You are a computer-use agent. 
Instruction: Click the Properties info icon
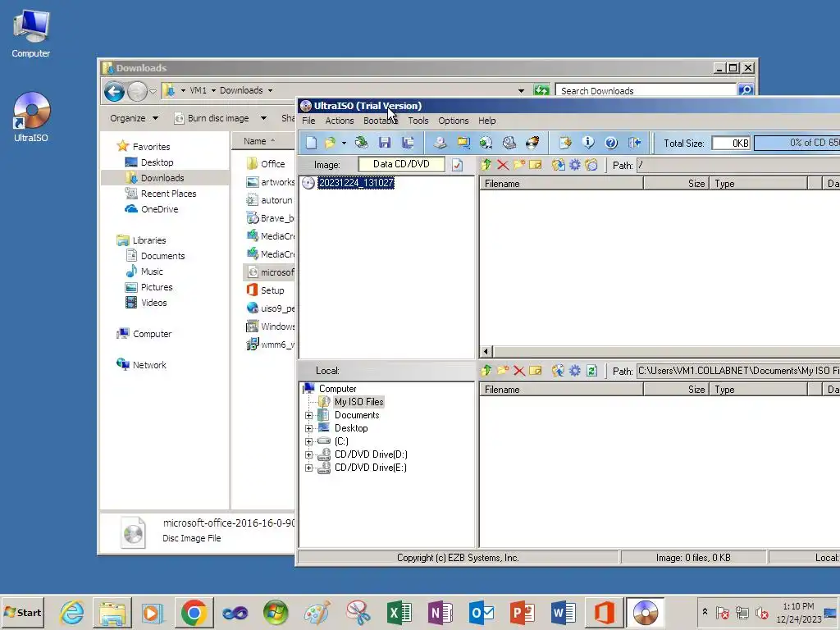pyautogui.click(x=588, y=143)
